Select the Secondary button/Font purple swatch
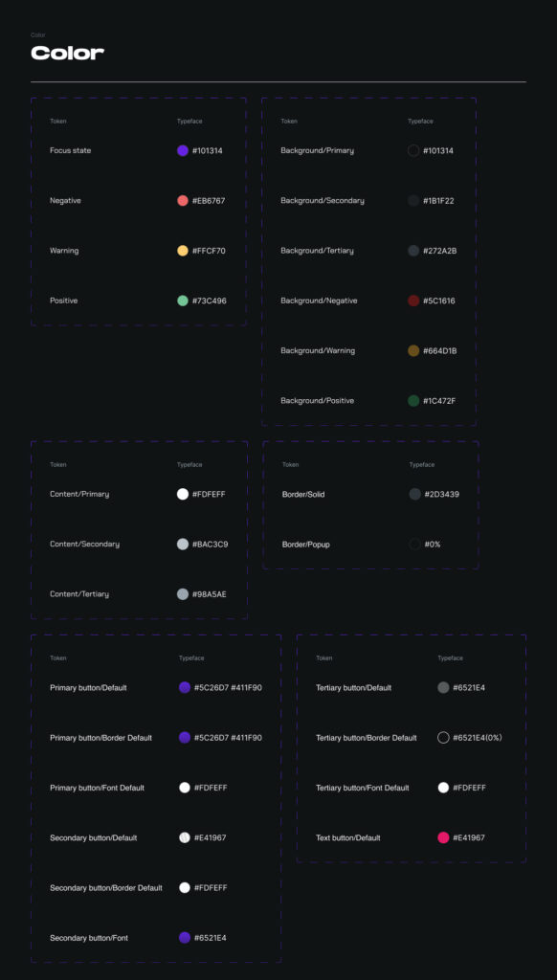Screen dimensions: 557x980 pyautogui.click(x=185, y=938)
